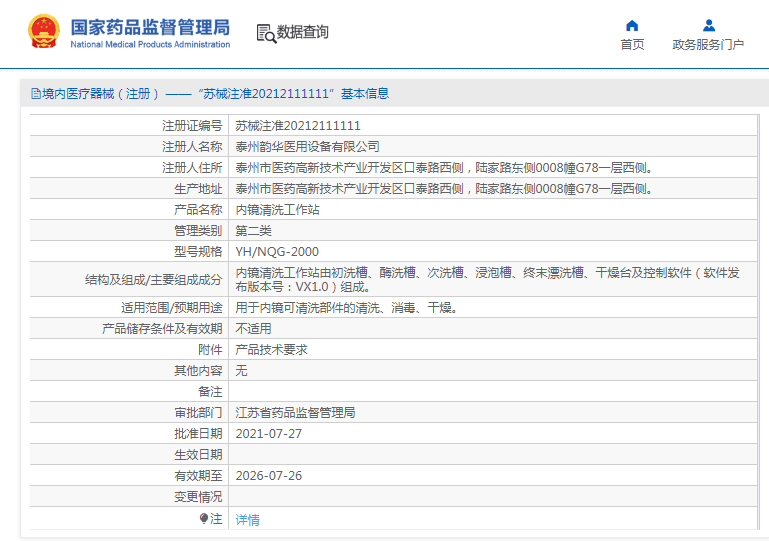
Task: Click the 其他内容 label
Action: click(x=198, y=371)
